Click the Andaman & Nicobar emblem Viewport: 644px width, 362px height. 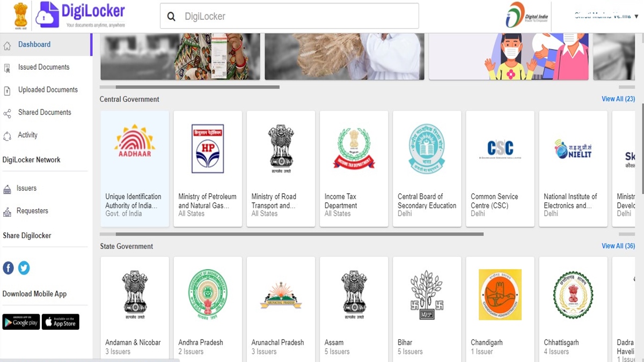point(135,294)
